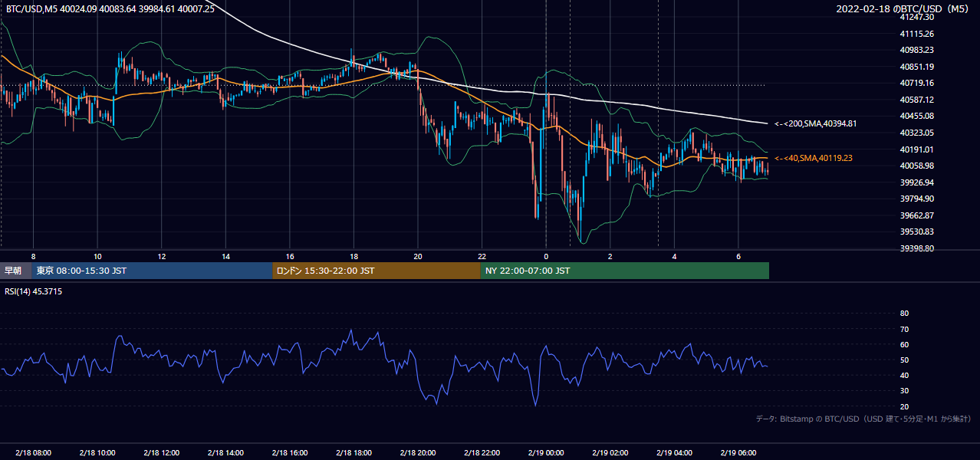980x460 pixels.
Task: Click price axis value 39662.87
Action: (916, 215)
